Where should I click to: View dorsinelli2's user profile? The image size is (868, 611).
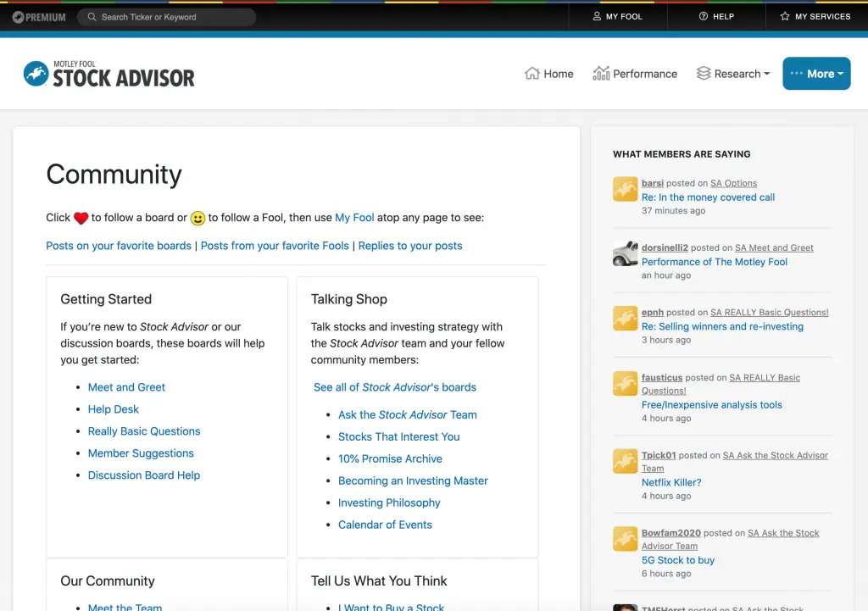click(x=665, y=248)
